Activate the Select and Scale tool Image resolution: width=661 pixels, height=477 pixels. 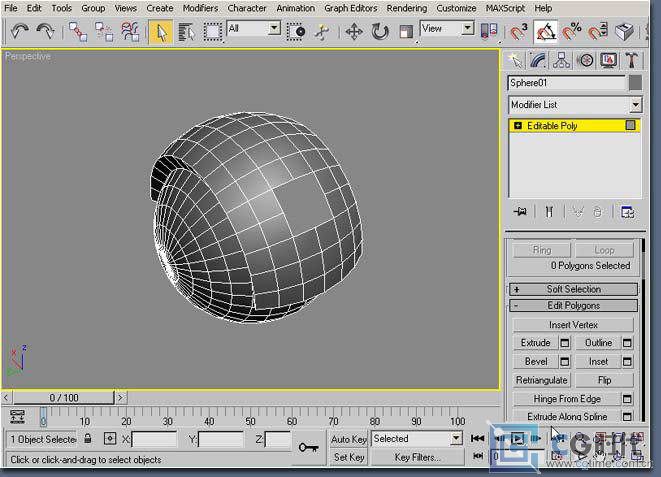click(406, 32)
